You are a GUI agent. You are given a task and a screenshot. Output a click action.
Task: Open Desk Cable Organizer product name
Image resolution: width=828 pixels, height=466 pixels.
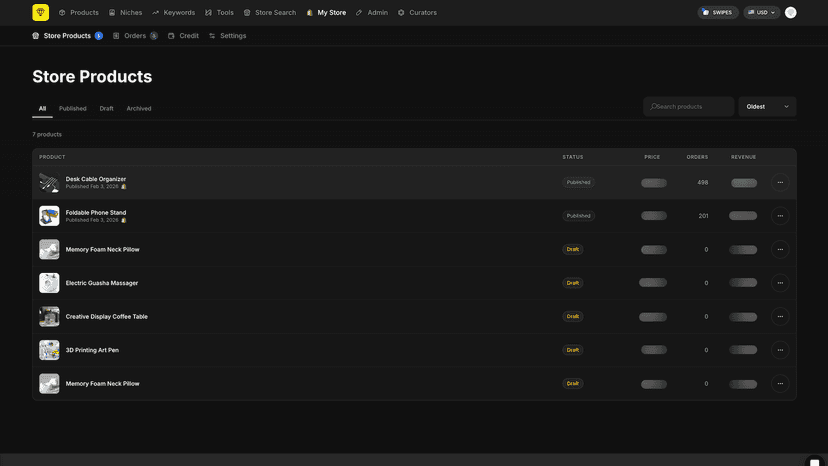(x=96, y=179)
